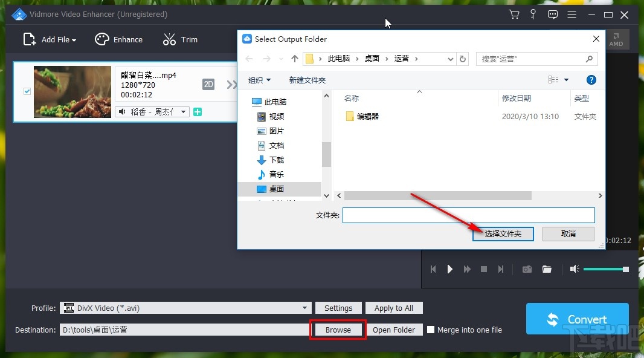Uncheck the video file checkbox
This screenshot has height=358, width=644.
[x=27, y=91]
